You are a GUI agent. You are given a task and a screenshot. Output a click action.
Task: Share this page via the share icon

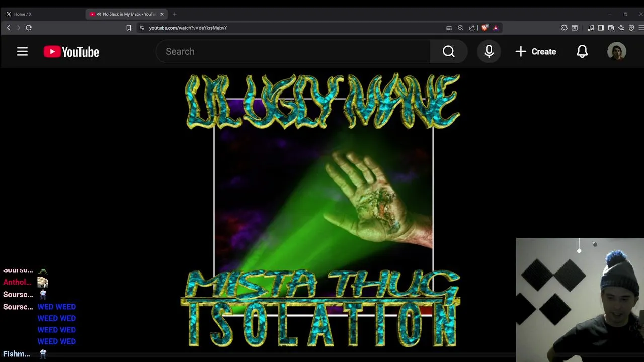pyautogui.click(x=472, y=28)
